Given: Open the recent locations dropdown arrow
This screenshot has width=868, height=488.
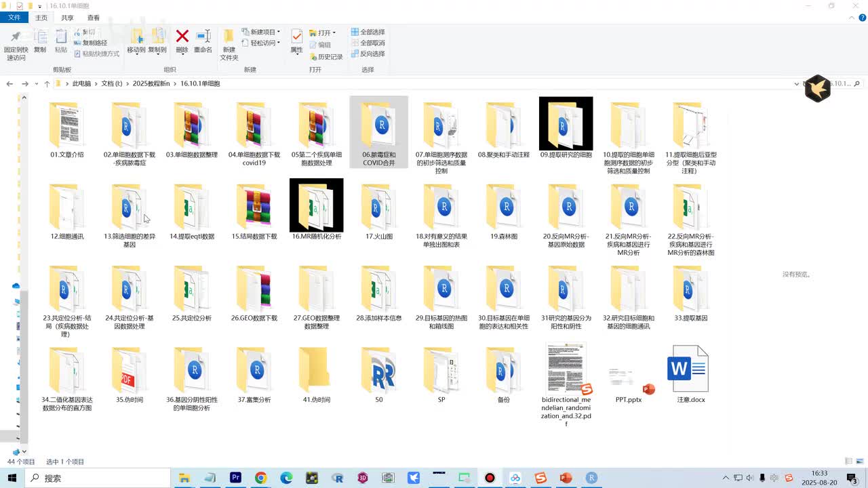Looking at the screenshot, I should 37,84.
